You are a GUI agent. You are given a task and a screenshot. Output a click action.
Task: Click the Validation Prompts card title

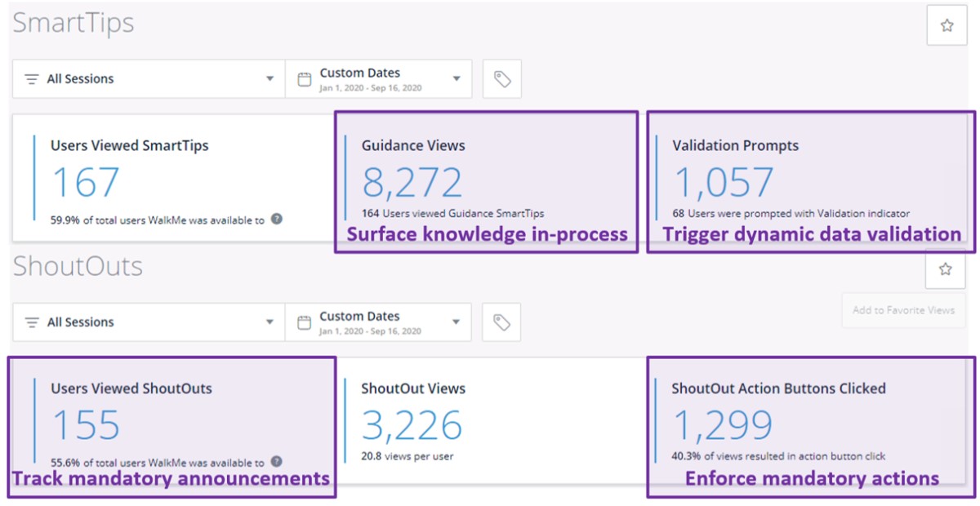[x=736, y=146]
